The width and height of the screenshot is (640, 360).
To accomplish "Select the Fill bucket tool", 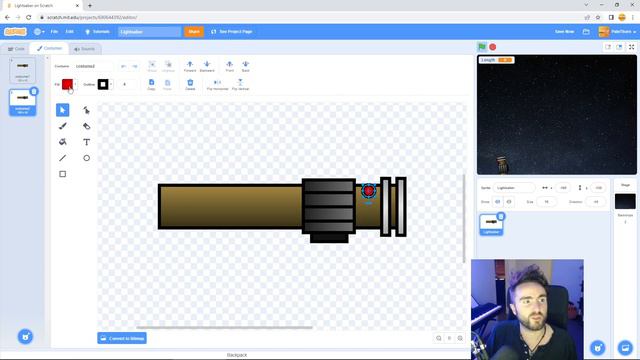I will point(62,142).
